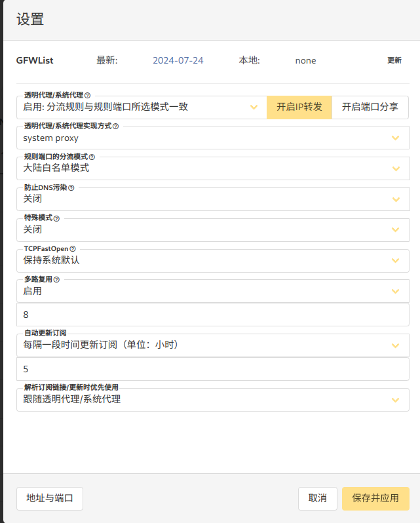This screenshot has width=420, height=523.
Task: Click the multiplexing value field showing 8
Action: pos(212,315)
